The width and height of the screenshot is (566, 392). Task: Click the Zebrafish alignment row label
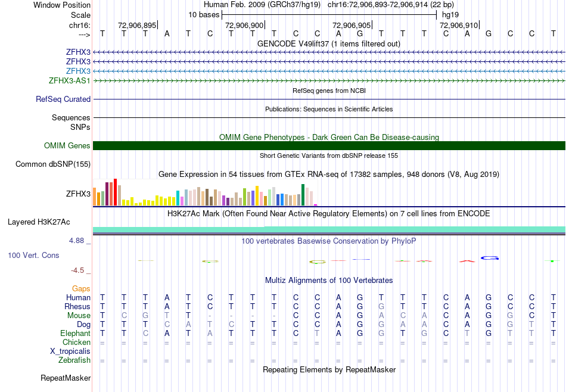[74, 360]
